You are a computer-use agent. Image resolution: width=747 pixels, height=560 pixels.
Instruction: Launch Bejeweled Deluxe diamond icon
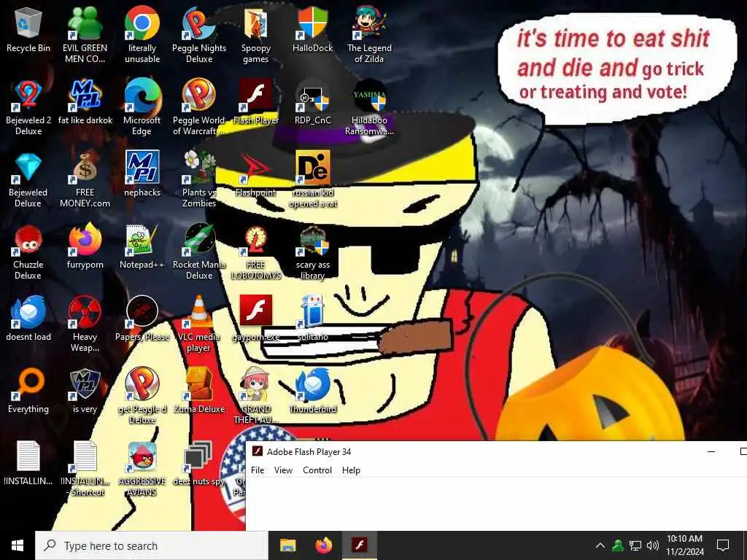(28, 179)
